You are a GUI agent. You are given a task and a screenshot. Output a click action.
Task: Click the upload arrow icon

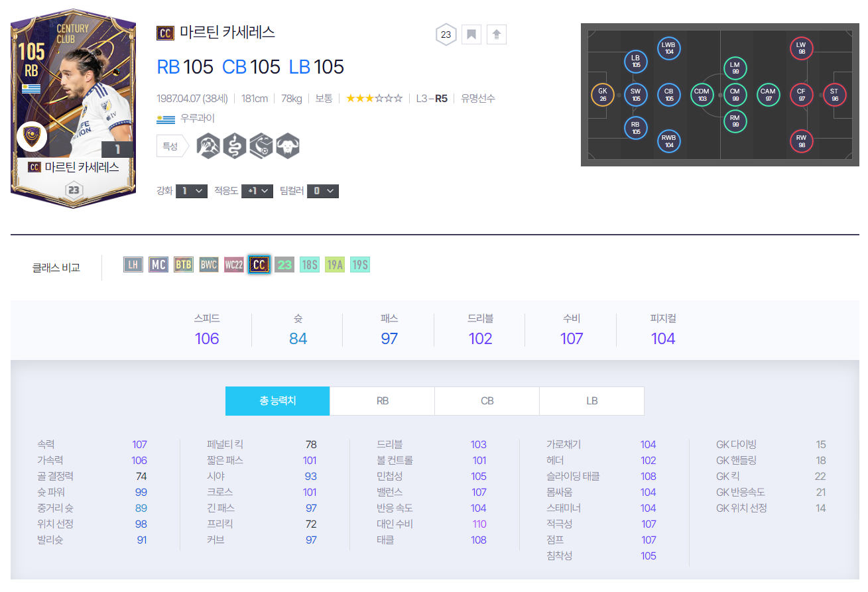pos(497,34)
